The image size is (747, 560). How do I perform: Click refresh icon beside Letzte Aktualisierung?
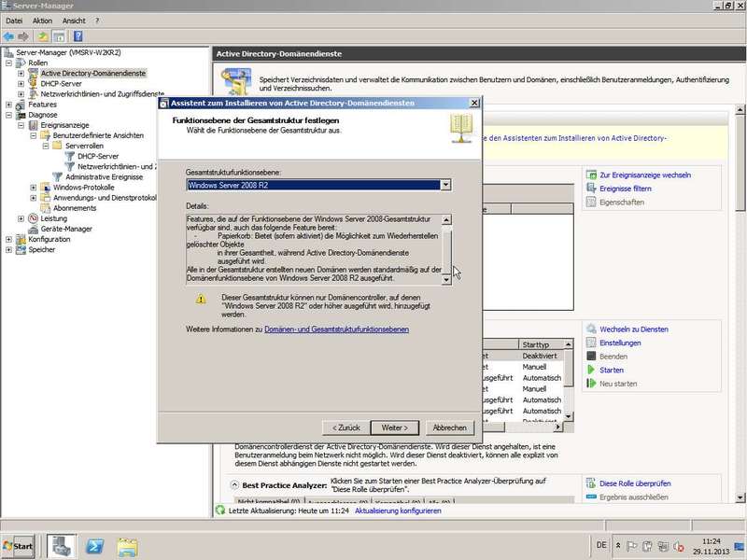220,511
